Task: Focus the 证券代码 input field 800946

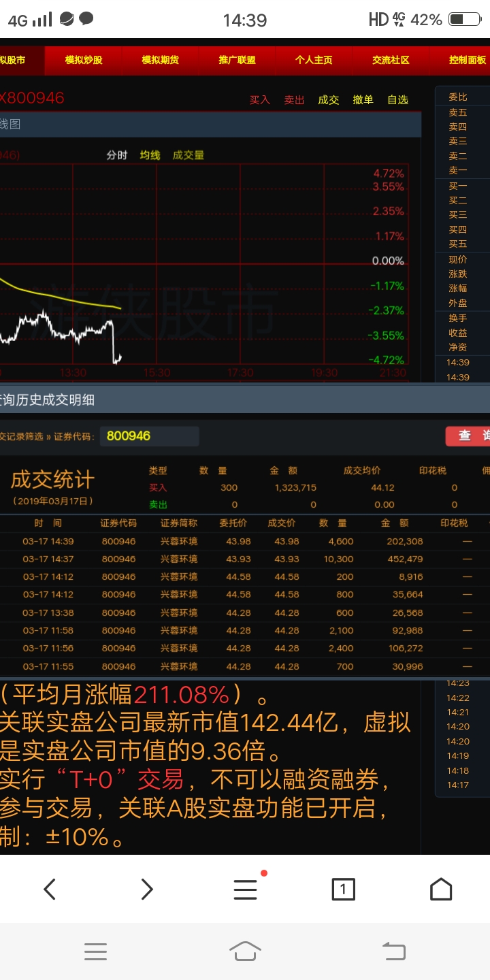Action: [x=149, y=436]
